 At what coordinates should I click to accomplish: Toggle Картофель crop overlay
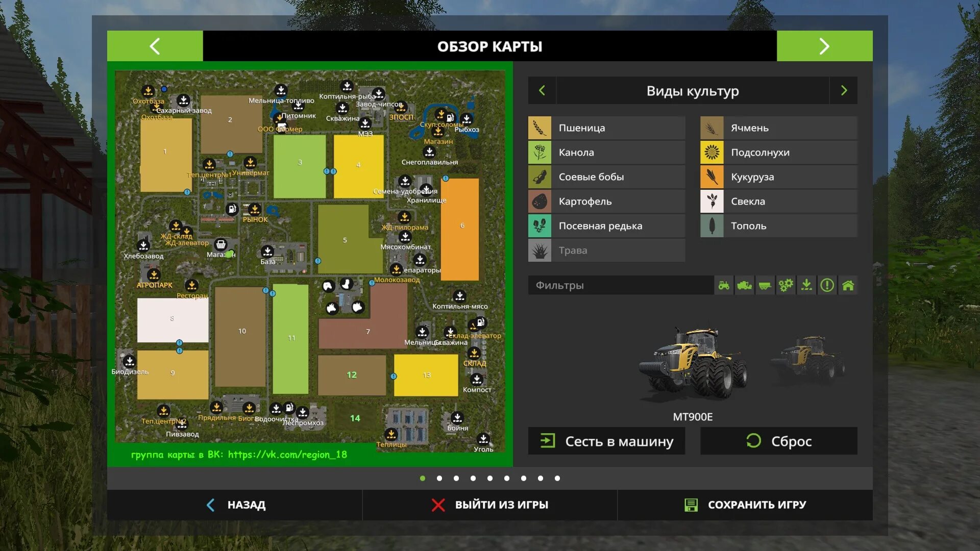(x=606, y=202)
